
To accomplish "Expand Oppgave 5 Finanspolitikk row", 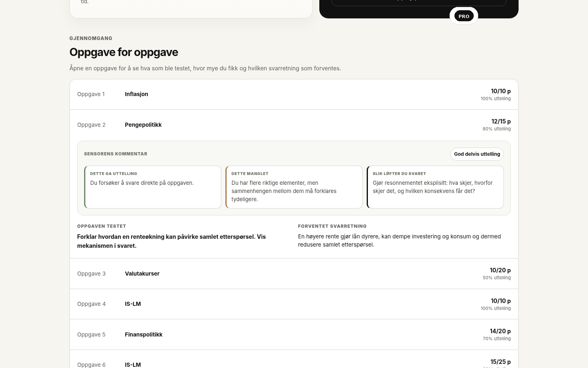I will pos(294,334).
